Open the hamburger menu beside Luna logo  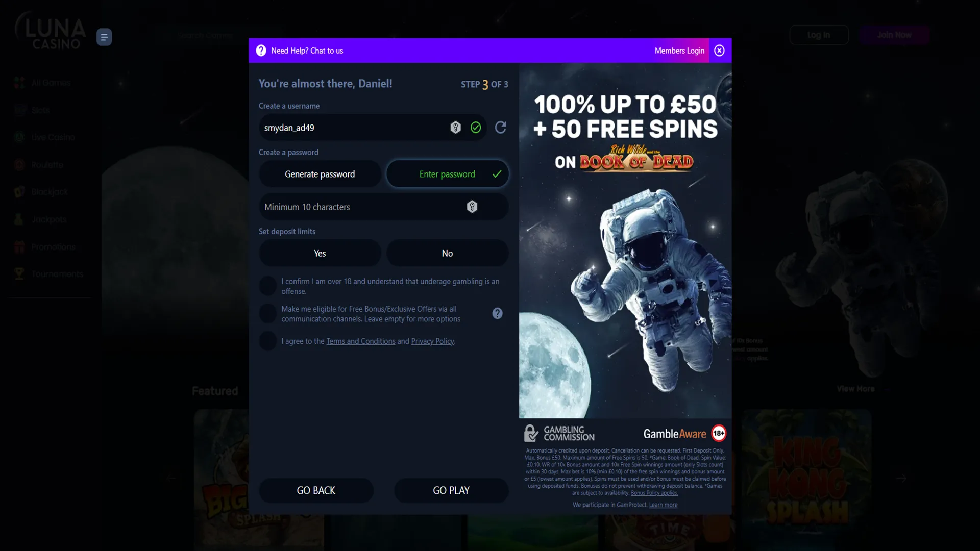(104, 37)
